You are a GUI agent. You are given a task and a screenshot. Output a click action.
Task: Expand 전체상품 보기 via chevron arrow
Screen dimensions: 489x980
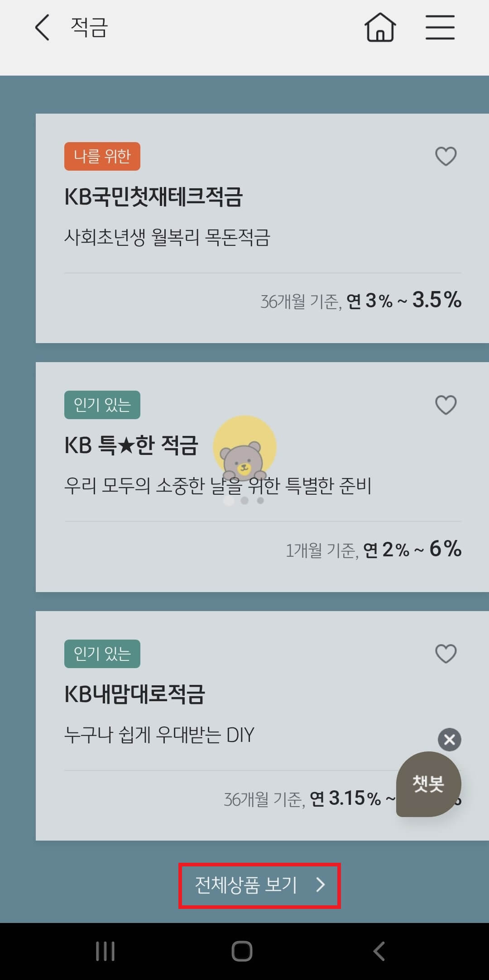click(321, 886)
